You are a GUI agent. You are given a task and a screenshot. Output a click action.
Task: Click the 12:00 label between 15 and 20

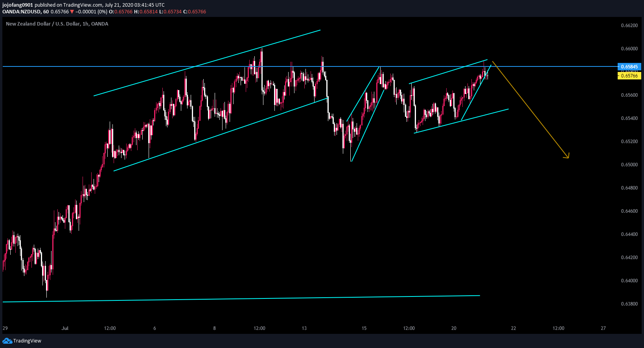pos(409,328)
